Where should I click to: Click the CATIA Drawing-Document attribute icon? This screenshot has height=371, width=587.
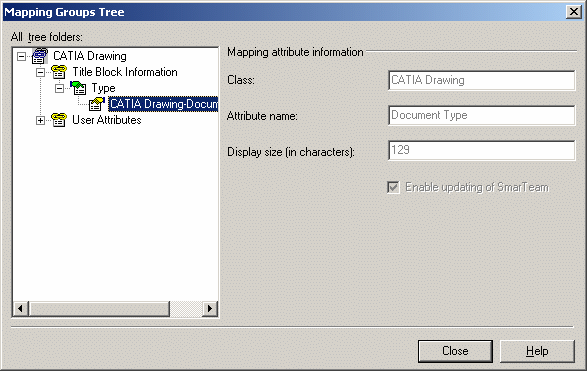[97, 104]
